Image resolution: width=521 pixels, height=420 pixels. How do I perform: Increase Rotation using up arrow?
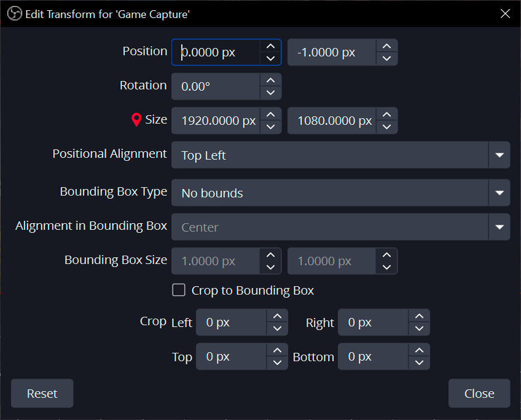(271, 80)
